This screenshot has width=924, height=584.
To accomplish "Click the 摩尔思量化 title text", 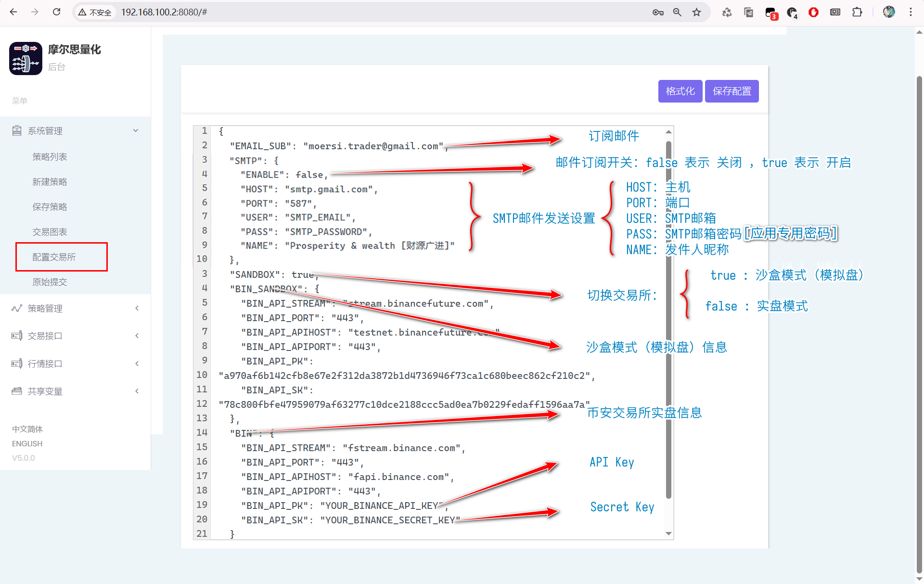I will tap(75, 50).
